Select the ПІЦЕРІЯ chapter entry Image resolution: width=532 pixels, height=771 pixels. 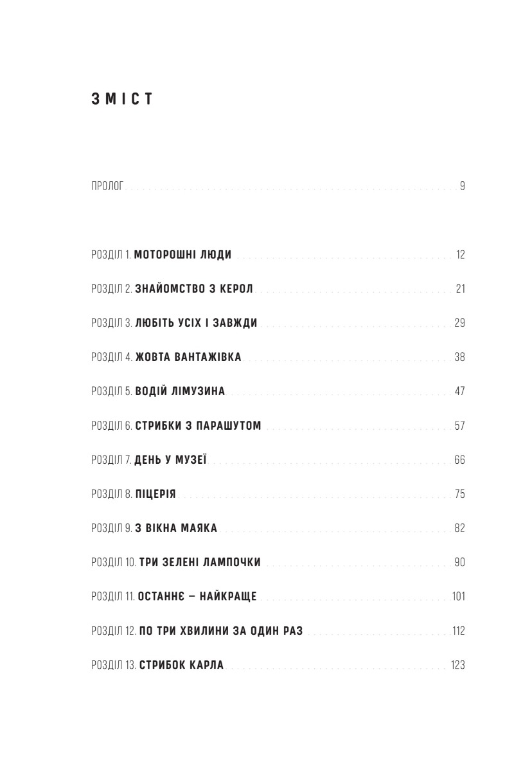pos(278,494)
